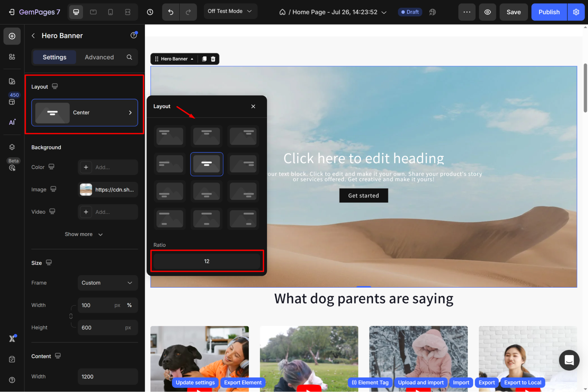Add a background color swatch

click(86, 167)
